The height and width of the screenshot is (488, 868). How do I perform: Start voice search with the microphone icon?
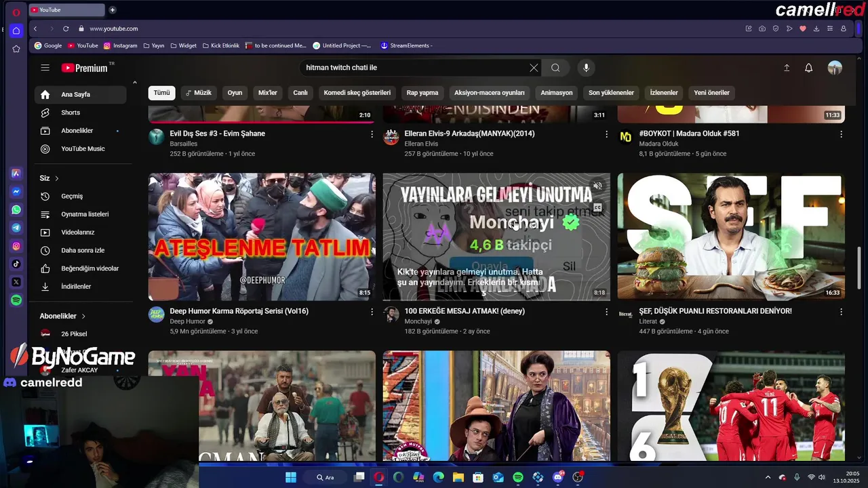click(586, 68)
